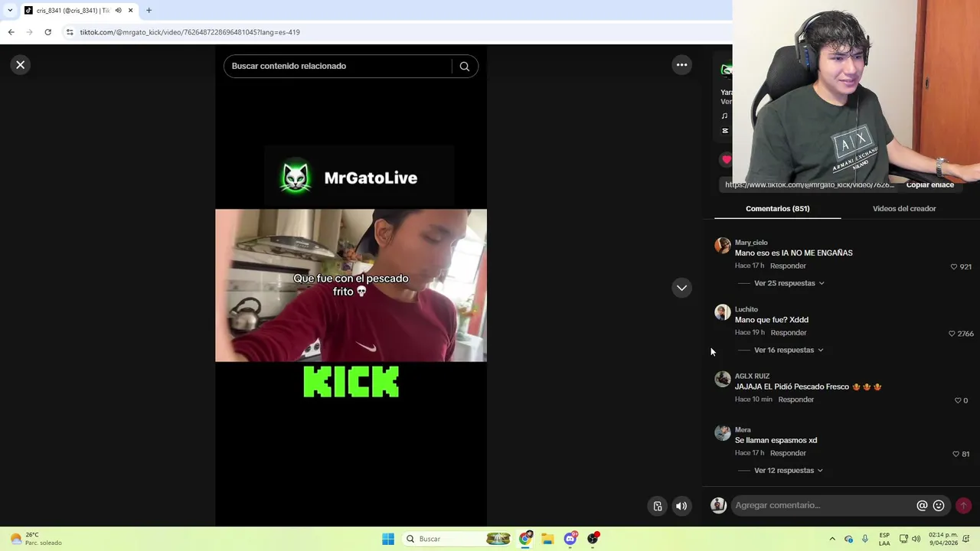Reload the TikTok page

tap(47, 32)
